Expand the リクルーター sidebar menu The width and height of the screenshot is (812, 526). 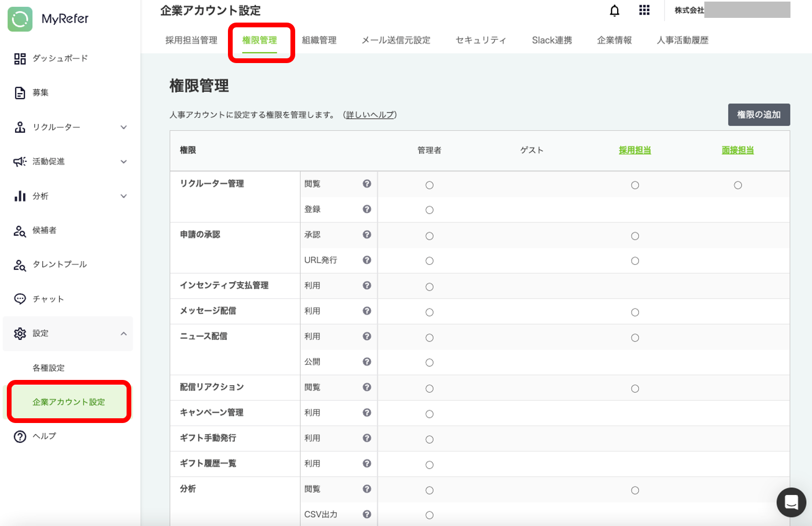123,127
